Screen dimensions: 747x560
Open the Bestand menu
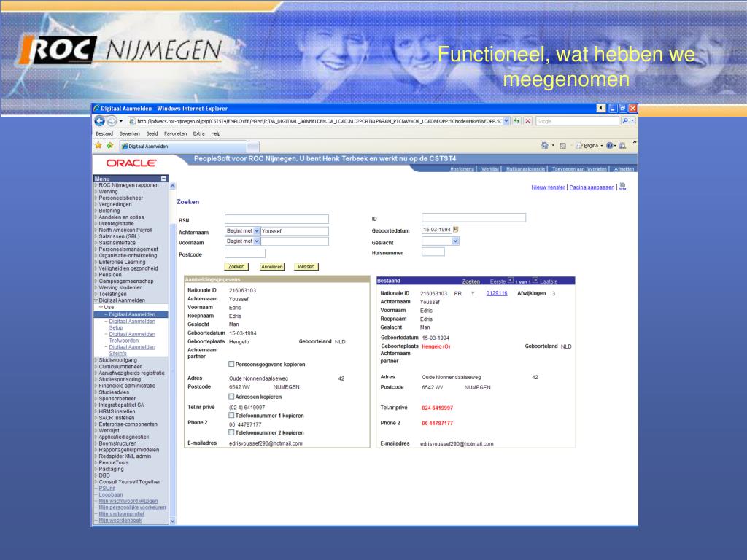pos(104,134)
